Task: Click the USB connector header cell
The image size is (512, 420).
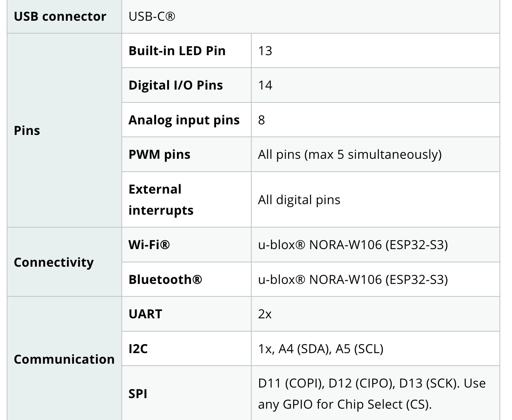Action: [x=64, y=16]
